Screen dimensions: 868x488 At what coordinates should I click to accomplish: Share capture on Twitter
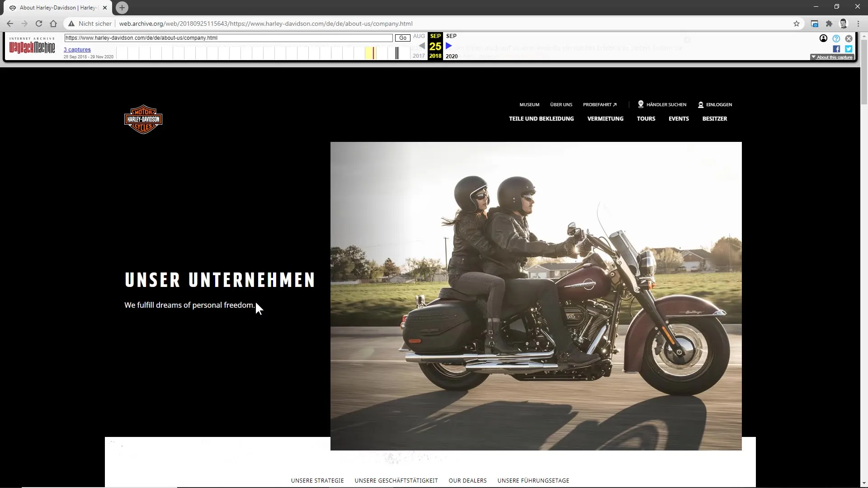(x=849, y=49)
